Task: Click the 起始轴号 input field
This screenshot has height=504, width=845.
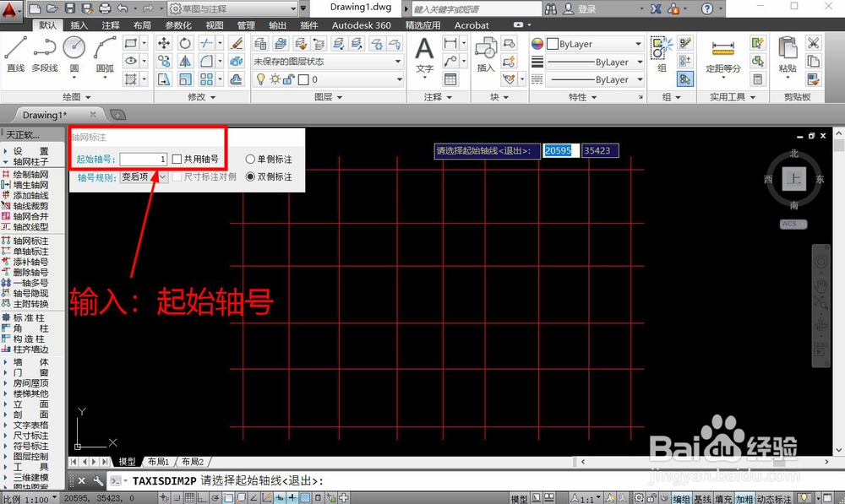Action: pos(144,159)
